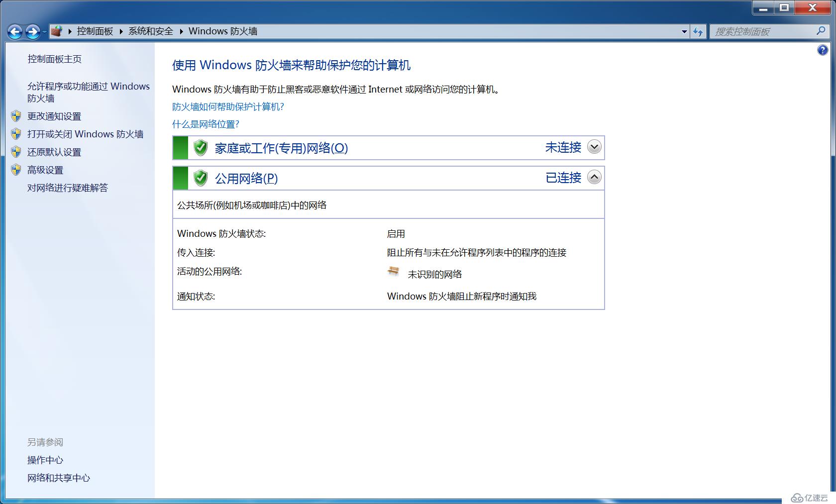The height and width of the screenshot is (504, 836).
Task: Click shield icon beside 还原默认设置
Action: click(16, 152)
